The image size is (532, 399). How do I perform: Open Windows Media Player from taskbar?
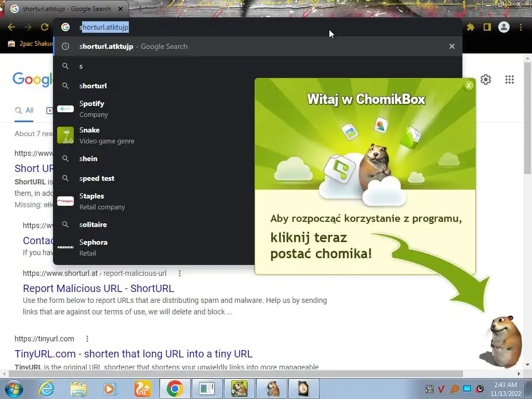[x=110, y=389]
